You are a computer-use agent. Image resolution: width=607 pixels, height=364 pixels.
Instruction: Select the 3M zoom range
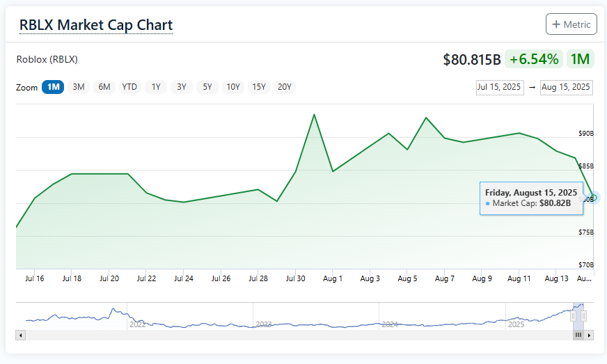pyautogui.click(x=79, y=87)
